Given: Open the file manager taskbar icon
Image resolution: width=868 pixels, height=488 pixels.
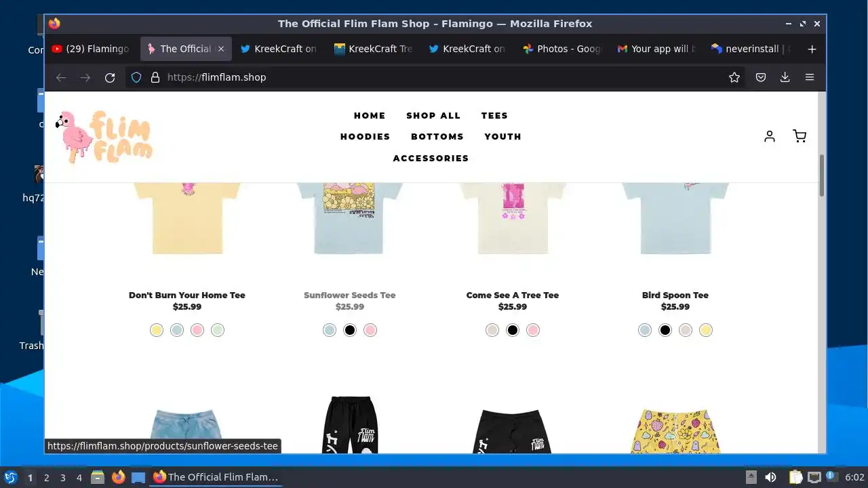Looking at the screenshot, I should point(98,477).
